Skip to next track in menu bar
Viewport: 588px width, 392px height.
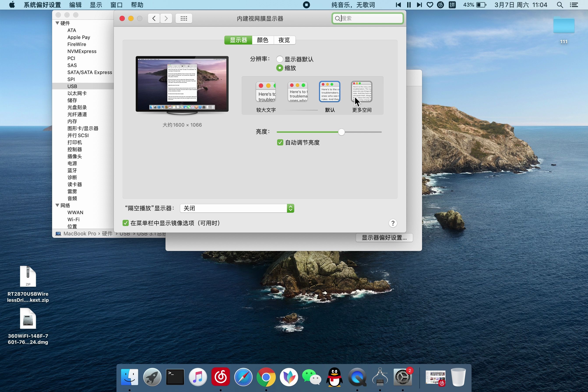tap(419, 5)
